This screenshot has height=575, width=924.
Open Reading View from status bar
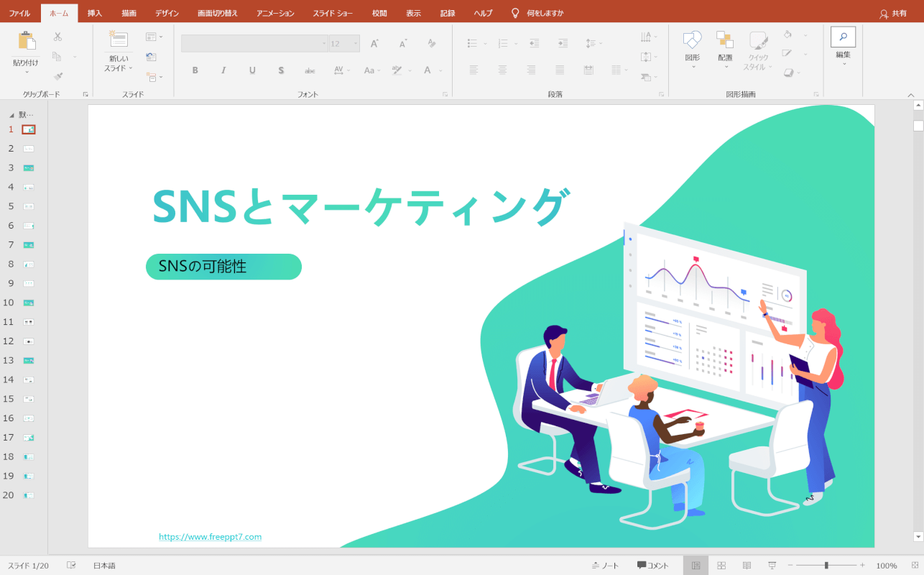click(x=747, y=566)
